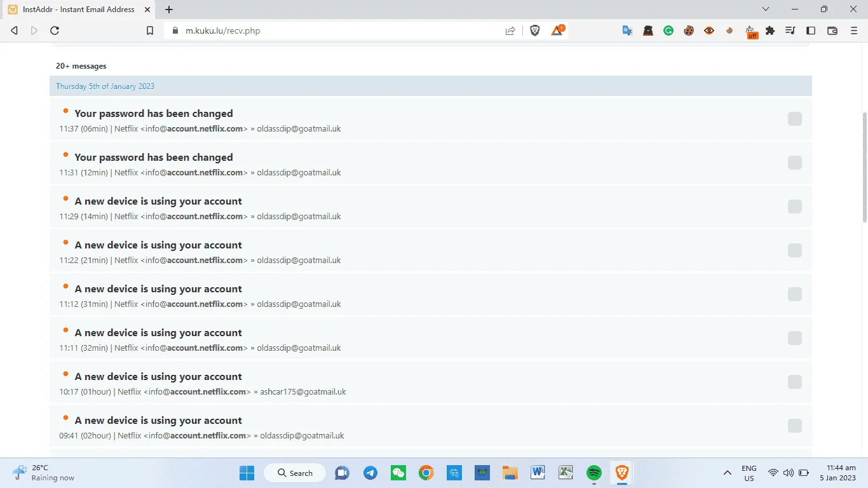Click the Windows Start button

[x=247, y=473]
